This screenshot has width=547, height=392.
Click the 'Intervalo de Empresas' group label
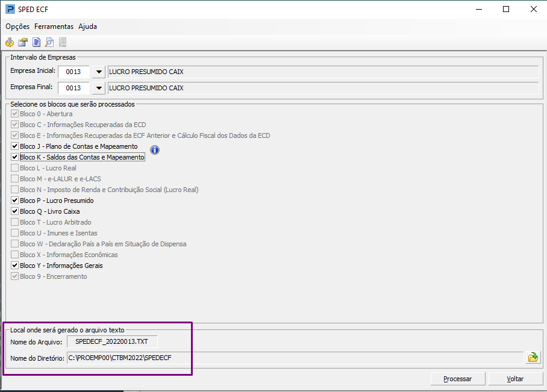click(x=43, y=57)
